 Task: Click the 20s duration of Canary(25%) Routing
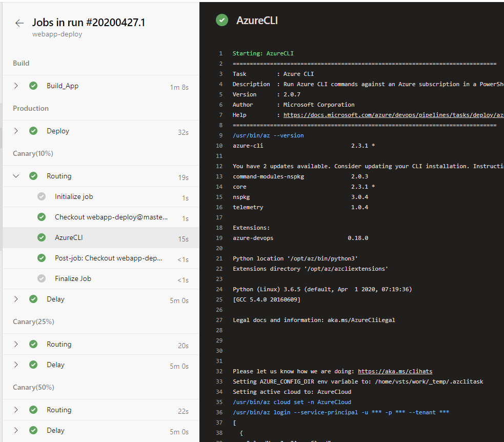[183, 346]
